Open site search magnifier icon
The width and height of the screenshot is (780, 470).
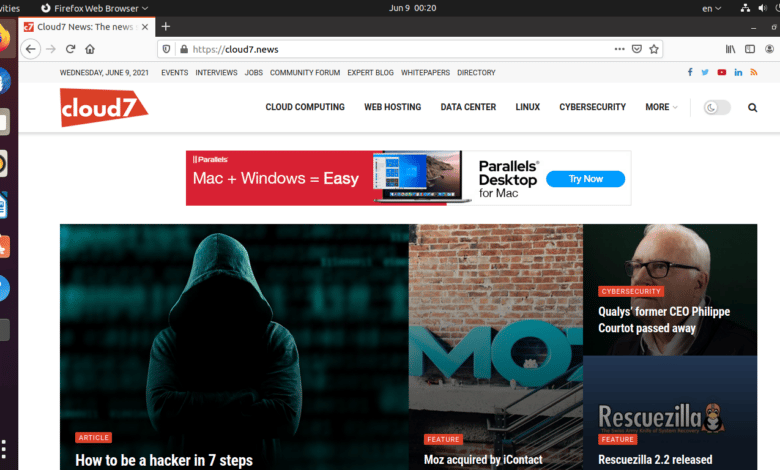(752, 107)
